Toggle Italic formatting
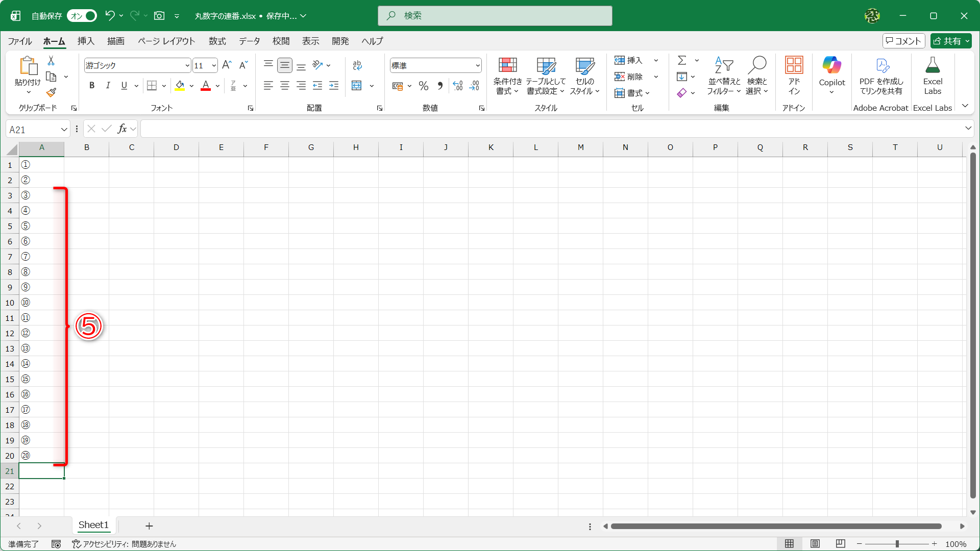This screenshot has width=980, height=551. pos(108,86)
